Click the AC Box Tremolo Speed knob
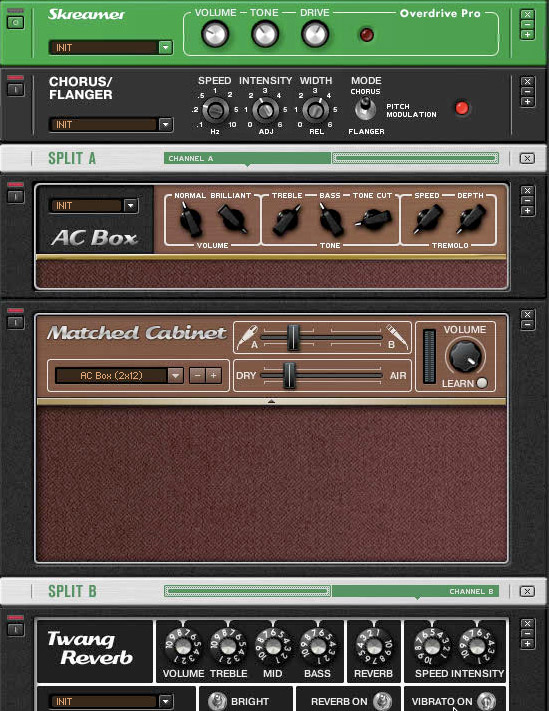549x711 pixels. click(428, 219)
